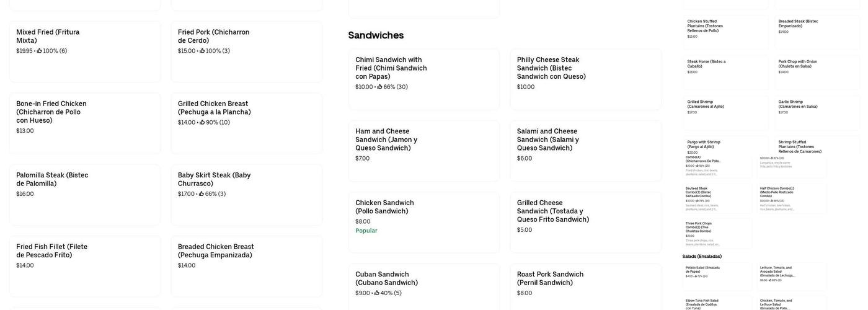Click thumbs-up icon on Baby Skirt Steak
Screen dimensions: 868x310
201,194
